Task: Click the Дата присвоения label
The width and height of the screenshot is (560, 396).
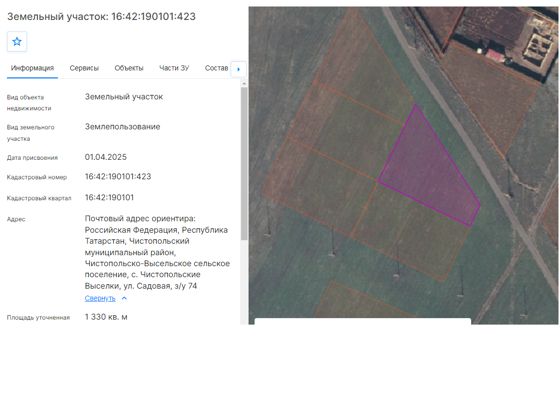Action: pyautogui.click(x=32, y=157)
